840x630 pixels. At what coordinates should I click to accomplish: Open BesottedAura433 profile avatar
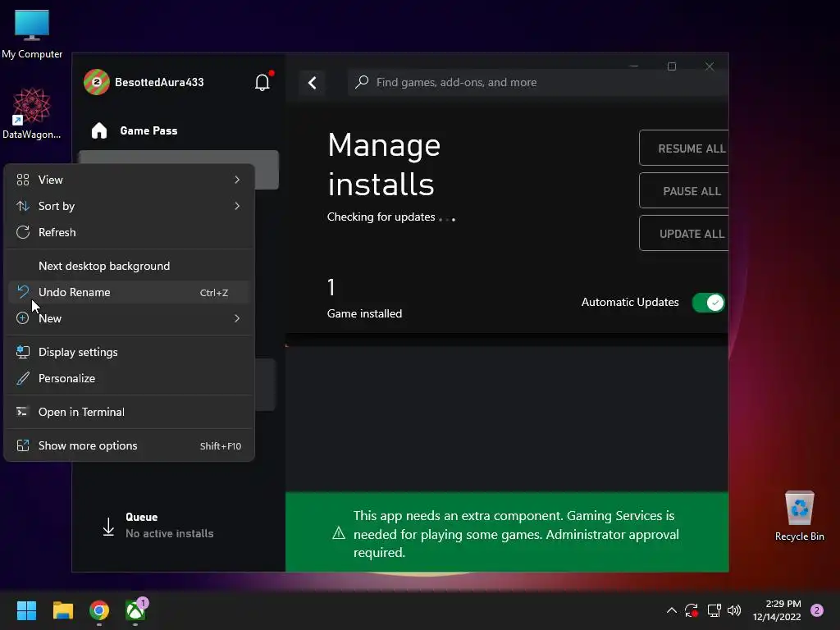pyautogui.click(x=97, y=82)
